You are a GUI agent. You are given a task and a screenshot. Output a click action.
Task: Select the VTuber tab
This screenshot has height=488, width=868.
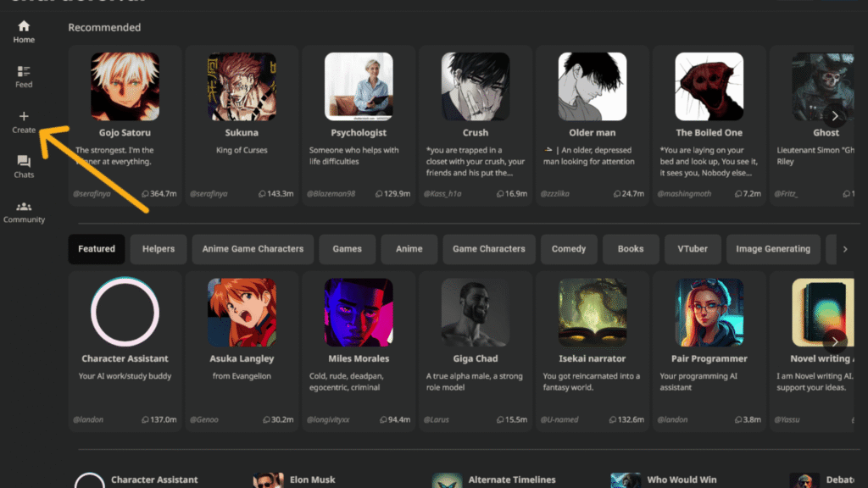coord(693,249)
